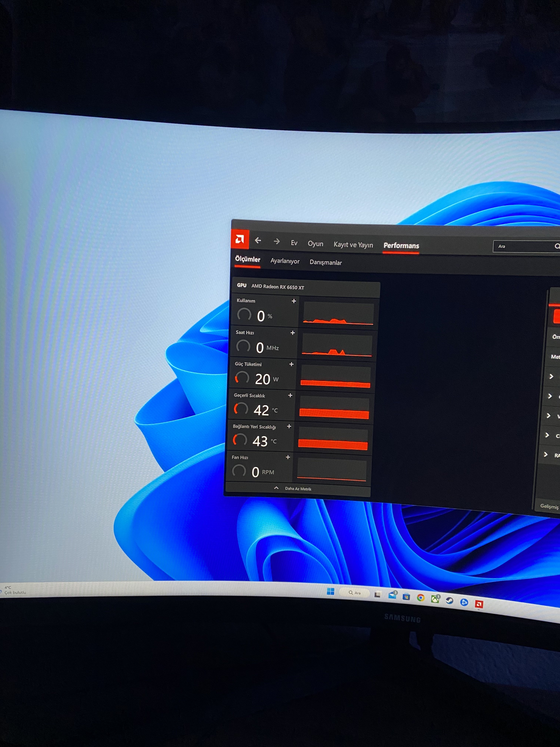Open the Danışmanlar sub-tab
The image size is (560, 747).
coord(326,263)
